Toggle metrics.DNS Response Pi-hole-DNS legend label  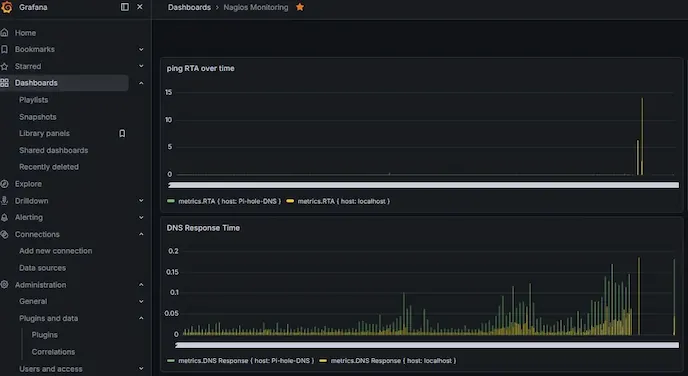point(246,361)
